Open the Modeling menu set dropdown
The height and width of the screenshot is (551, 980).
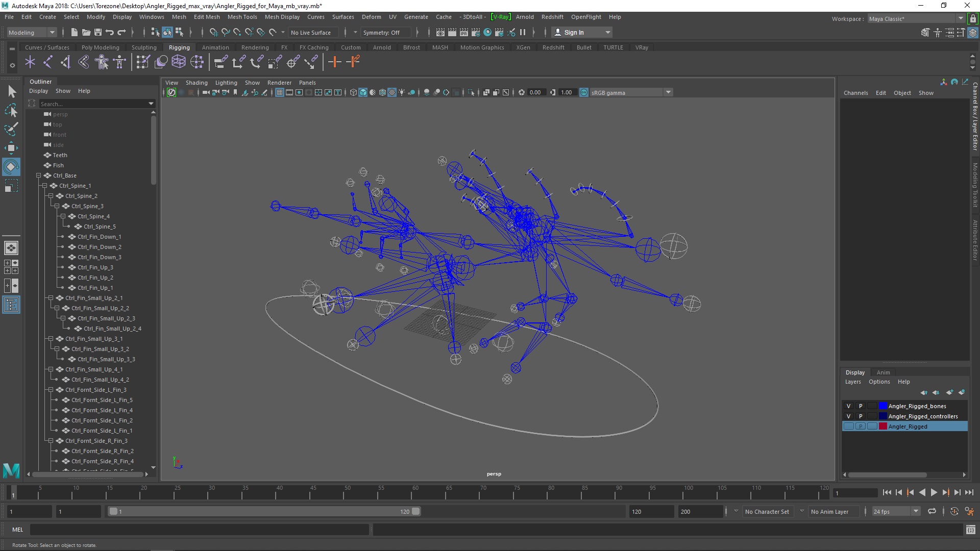coord(32,32)
